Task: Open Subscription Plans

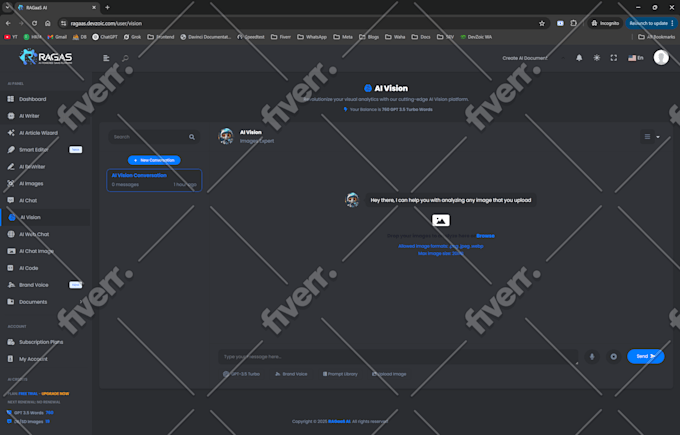Action: (41, 342)
